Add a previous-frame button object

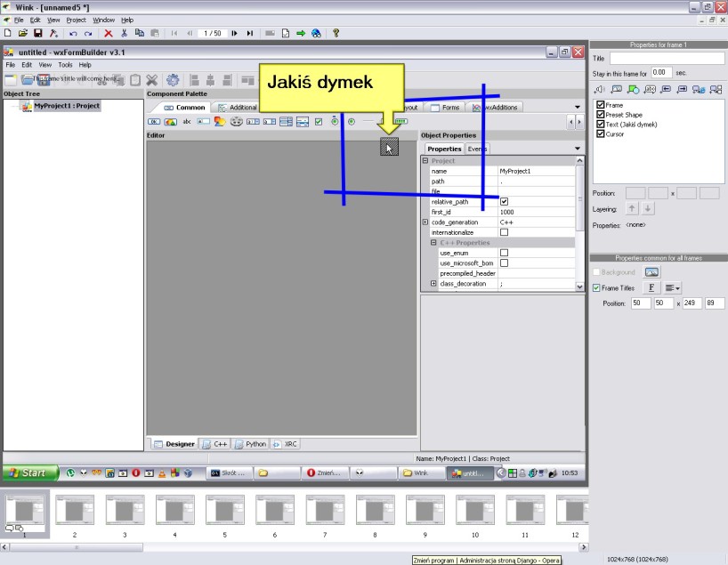tap(666, 89)
